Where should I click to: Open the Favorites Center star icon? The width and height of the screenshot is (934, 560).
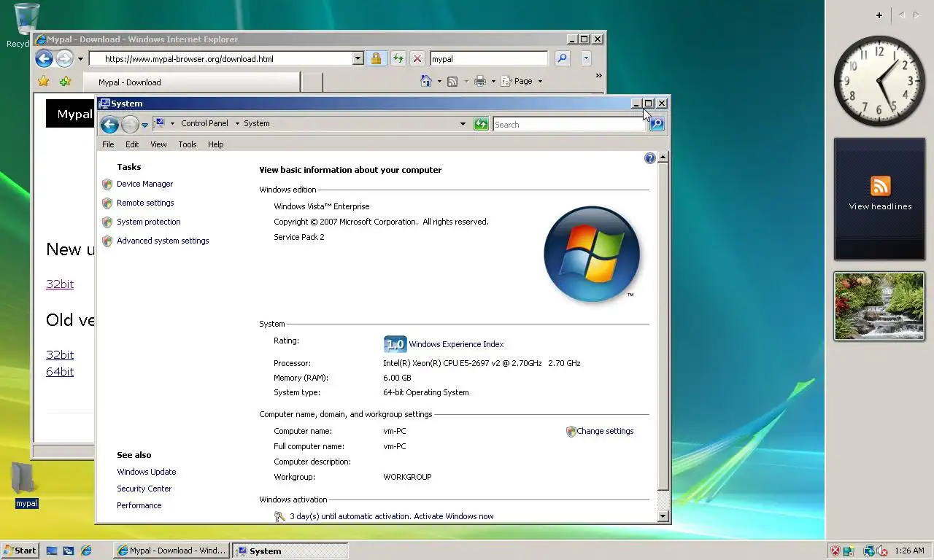[44, 81]
